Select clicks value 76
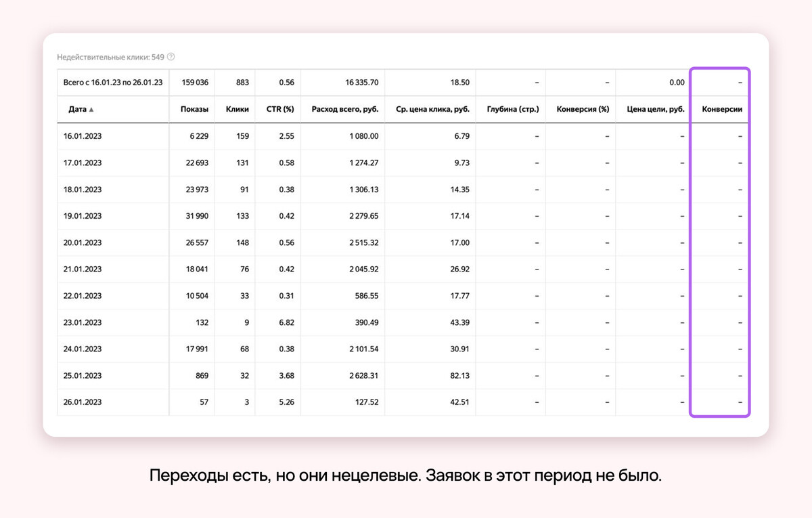Screen dimensions: 812x518 point(244,269)
